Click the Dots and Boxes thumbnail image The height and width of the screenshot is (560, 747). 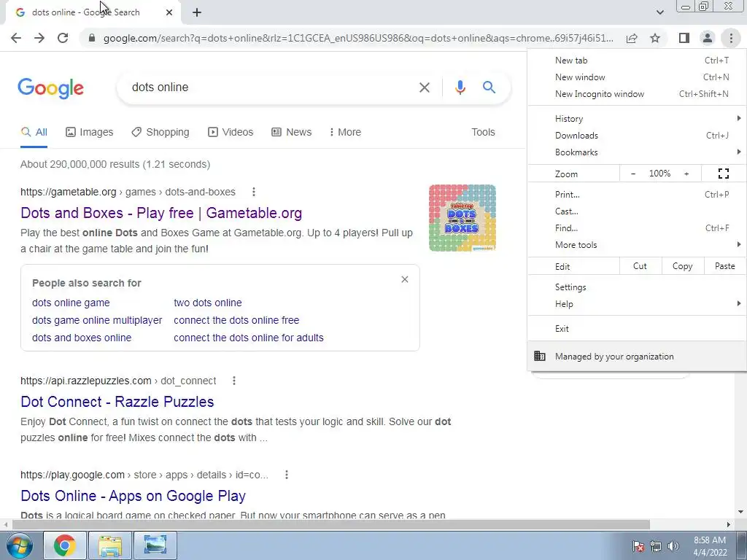tap(462, 218)
